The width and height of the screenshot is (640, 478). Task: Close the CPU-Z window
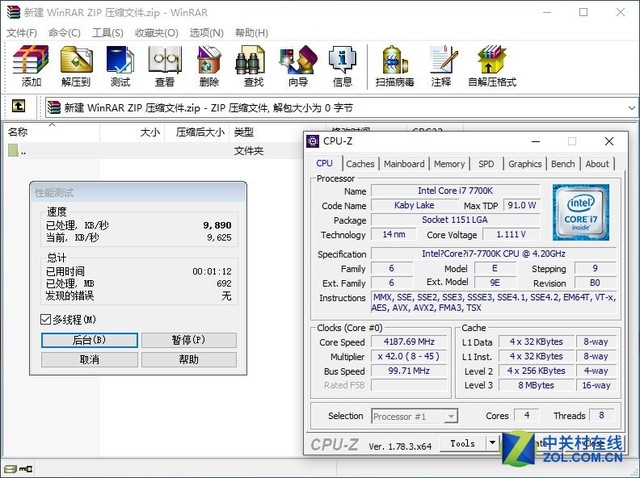click(609, 141)
